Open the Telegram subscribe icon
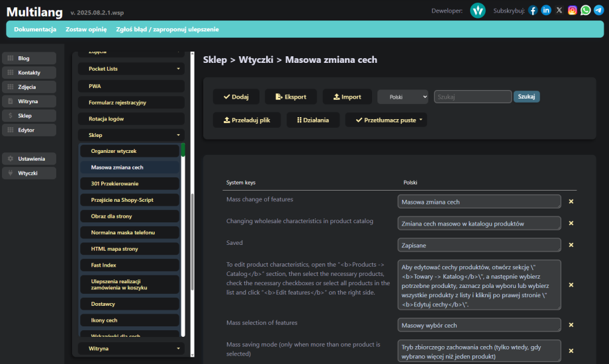The height and width of the screenshot is (364, 609). (598, 10)
